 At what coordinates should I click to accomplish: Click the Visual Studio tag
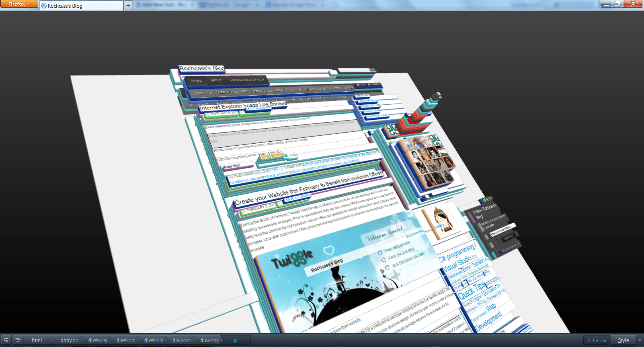(457, 263)
